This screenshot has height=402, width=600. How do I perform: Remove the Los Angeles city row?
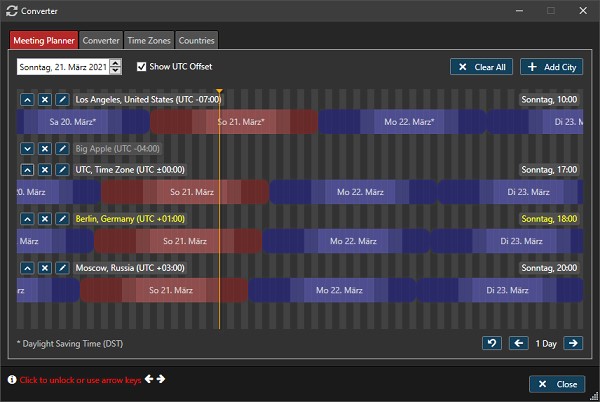click(x=44, y=100)
